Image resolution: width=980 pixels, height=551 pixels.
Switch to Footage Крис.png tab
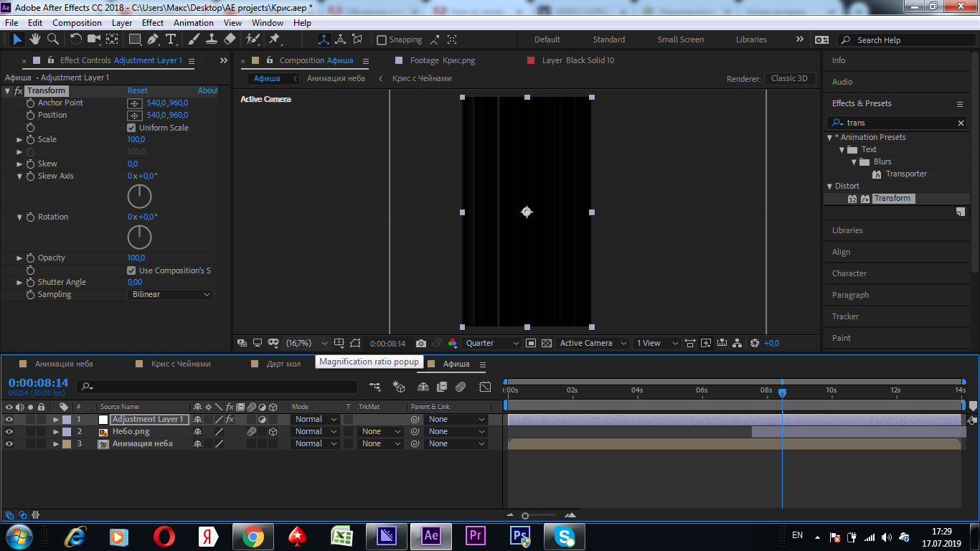[x=442, y=60]
